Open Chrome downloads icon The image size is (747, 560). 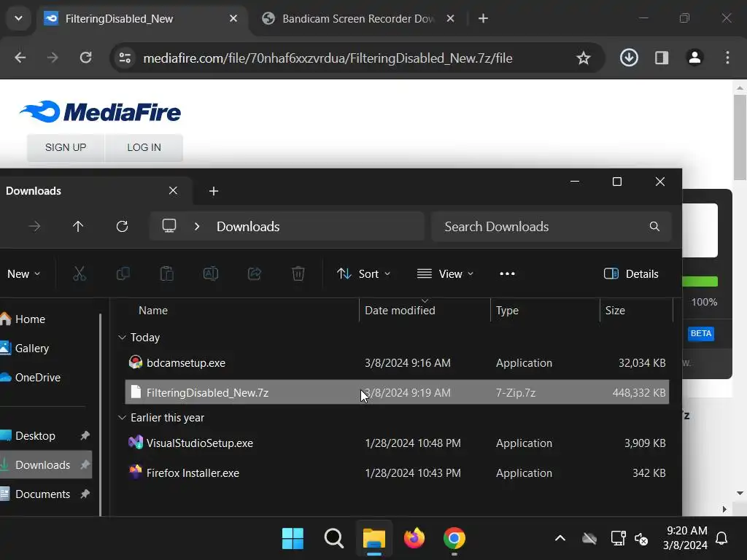tap(629, 58)
